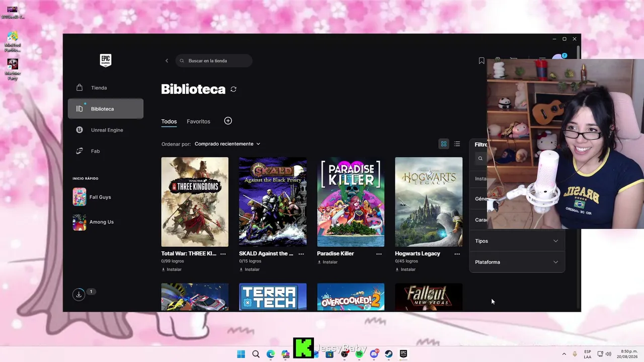644x362 pixels.
Task: Open Microsoft Store from the taskbar
Action: pos(330,354)
